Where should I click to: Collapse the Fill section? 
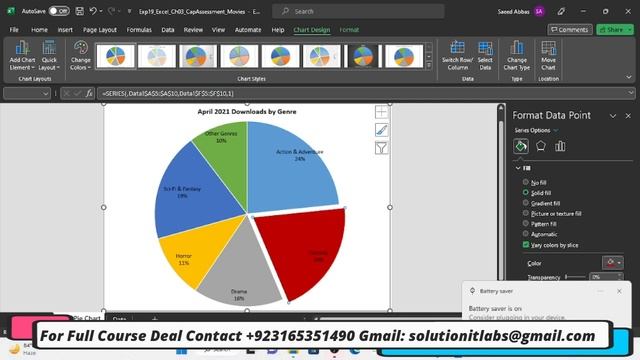(x=518, y=168)
